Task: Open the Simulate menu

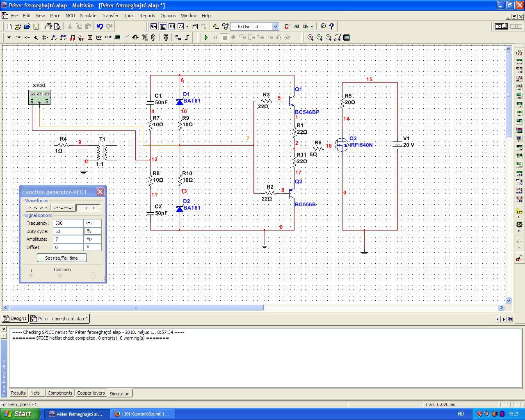Action: coord(88,16)
